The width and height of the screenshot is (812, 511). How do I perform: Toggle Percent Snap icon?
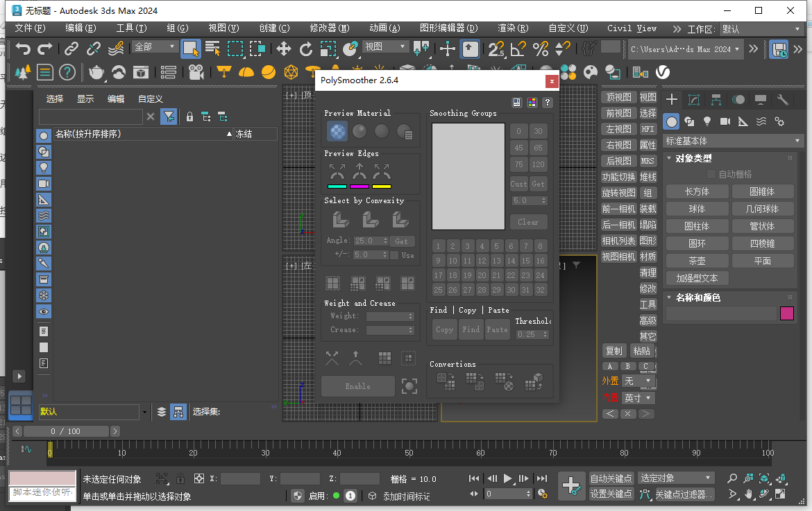540,49
